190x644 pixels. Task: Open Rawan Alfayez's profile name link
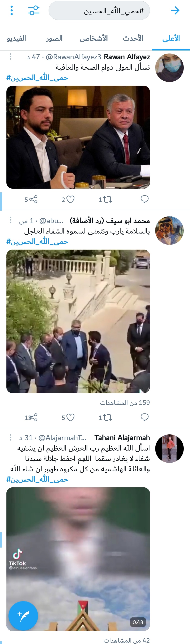point(127,57)
